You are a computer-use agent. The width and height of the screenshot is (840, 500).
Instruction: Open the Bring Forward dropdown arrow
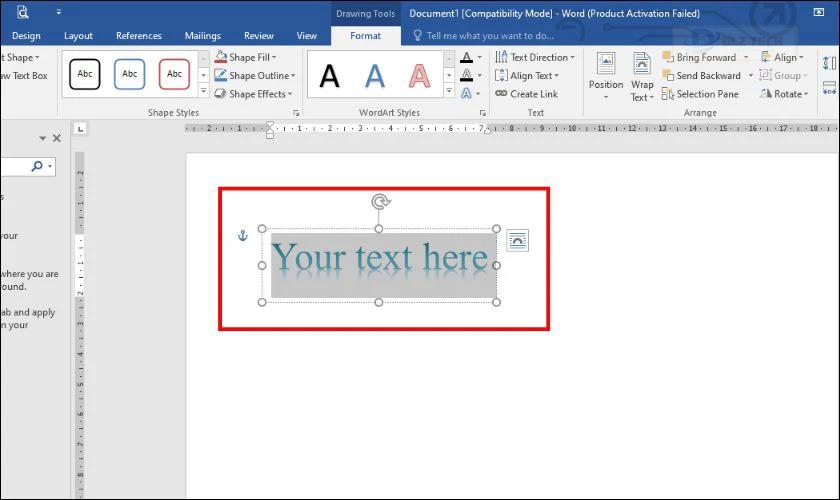746,57
